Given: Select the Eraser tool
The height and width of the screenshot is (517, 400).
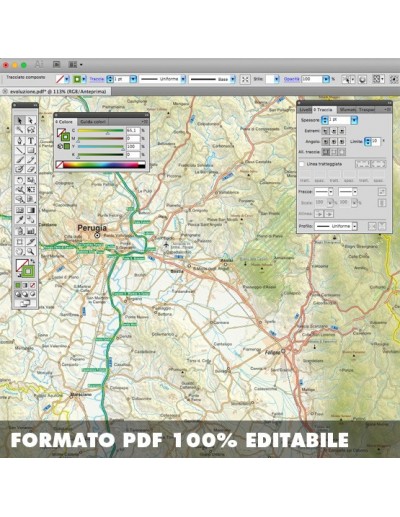Looking at the screenshot, I should pos(31,169).
